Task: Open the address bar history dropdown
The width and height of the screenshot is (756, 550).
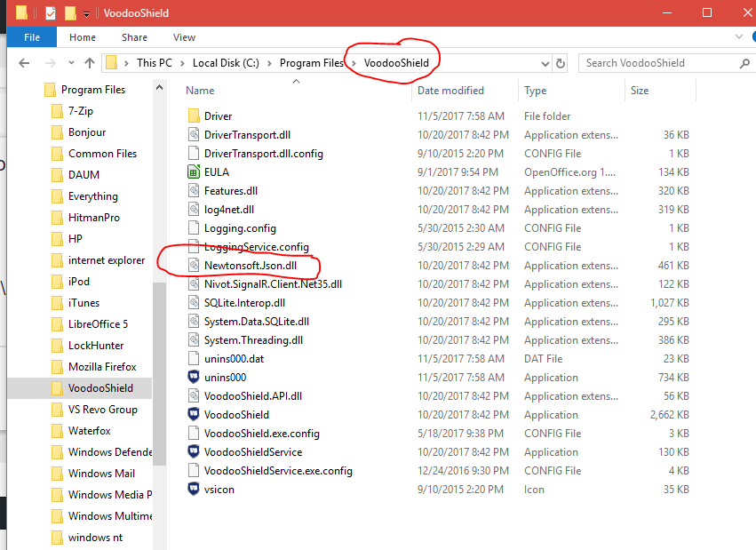Action: pos(545,64)
